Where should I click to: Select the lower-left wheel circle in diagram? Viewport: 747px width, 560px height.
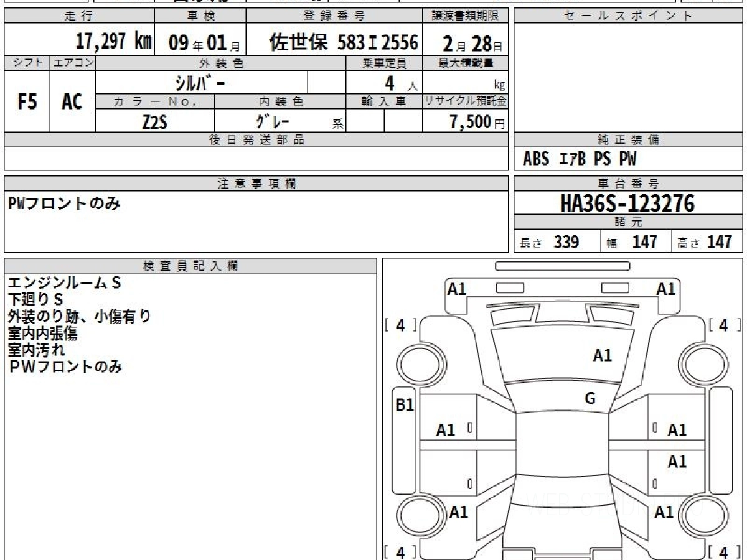(417, 515)
